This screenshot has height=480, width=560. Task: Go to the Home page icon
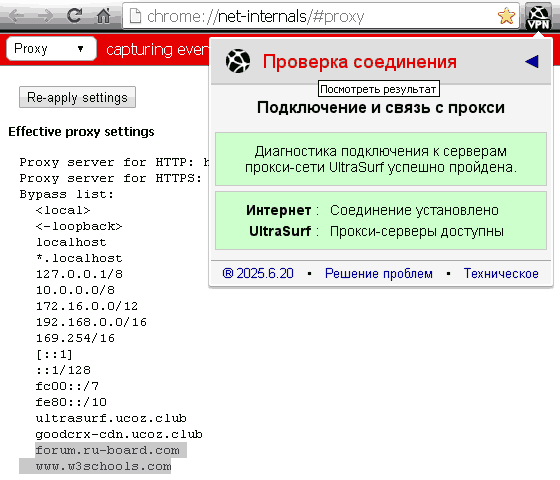click(104, 15)
